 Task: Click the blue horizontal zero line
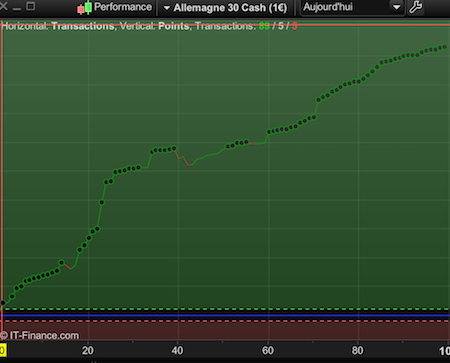(x=225, y=315)
